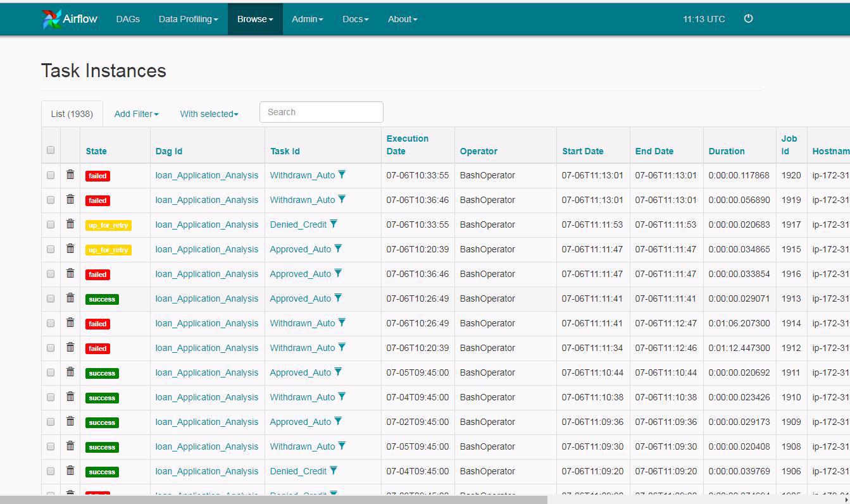
Task: Click the horizontal scrollbar at page bottom
Action: [x=273, y=500]
